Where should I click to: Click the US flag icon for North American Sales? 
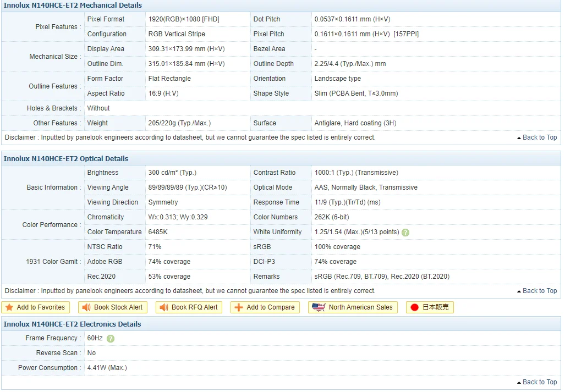[319, 307]
